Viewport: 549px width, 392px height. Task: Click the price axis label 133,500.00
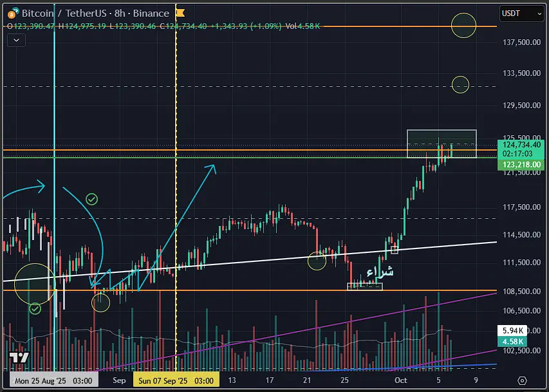pos(521,73)
